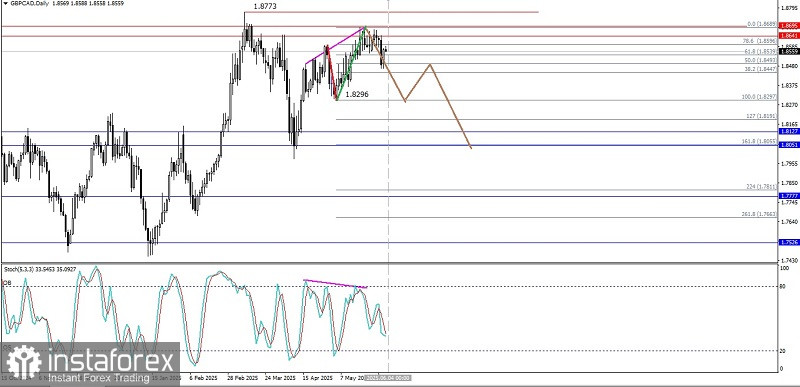800x387 pixels.
Task: Click the 1.8375 price axis label
Action: tap(790, 85)
